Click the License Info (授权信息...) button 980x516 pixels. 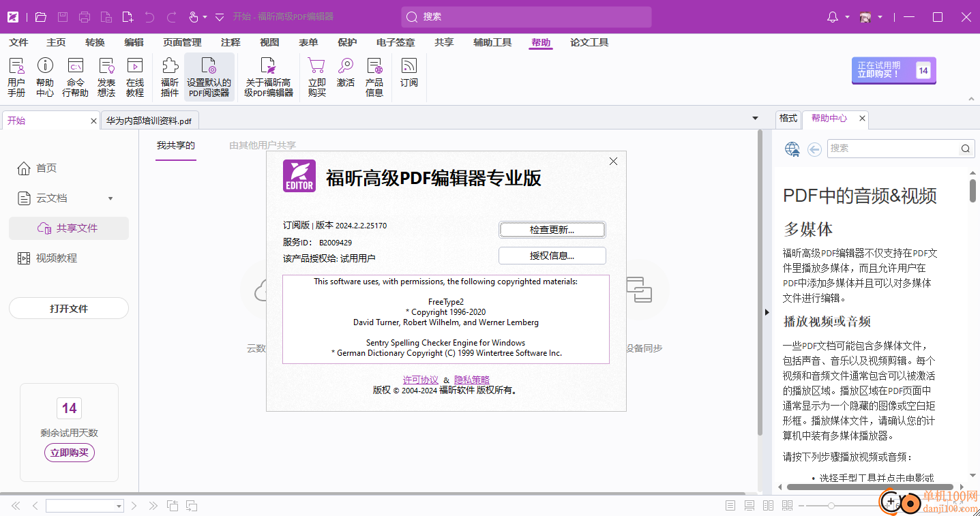(552, 256)
